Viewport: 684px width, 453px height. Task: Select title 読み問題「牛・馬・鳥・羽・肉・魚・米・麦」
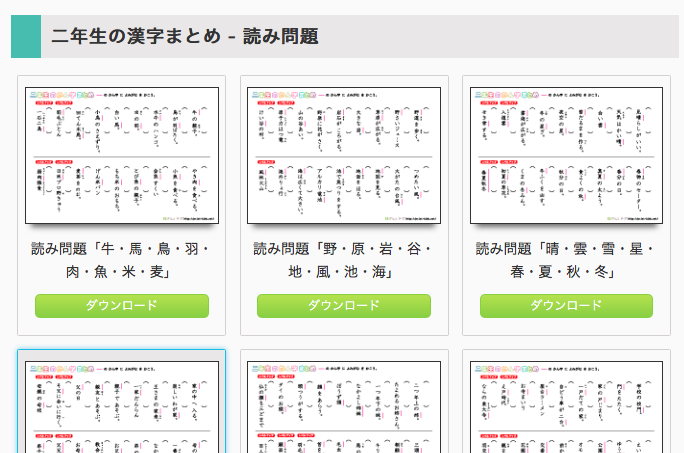[122, 261]
